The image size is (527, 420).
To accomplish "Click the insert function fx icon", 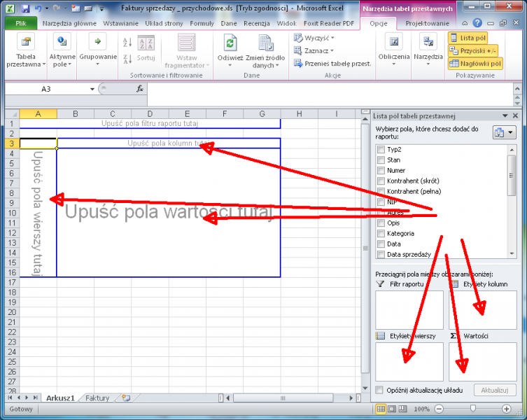I will pyautogui.click(x=140, y=89).
